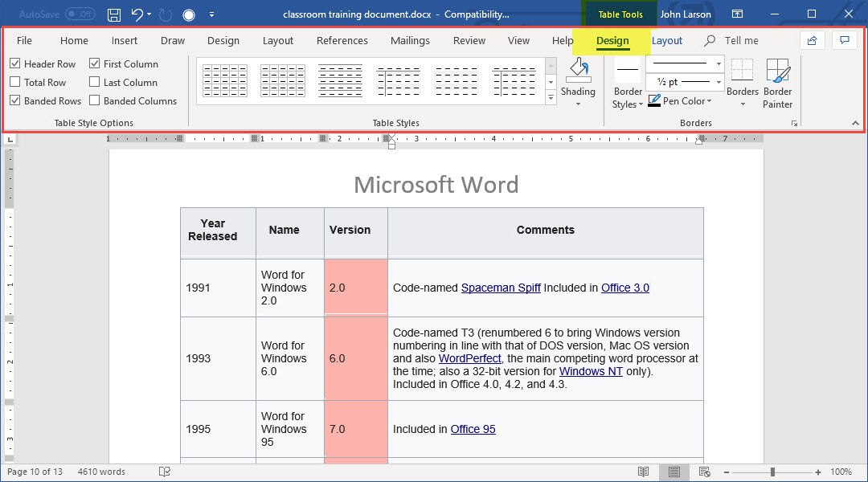The image size is (868, 482).
Task: Switch to Print Layout view icon
Action: [x=674, y=472]
